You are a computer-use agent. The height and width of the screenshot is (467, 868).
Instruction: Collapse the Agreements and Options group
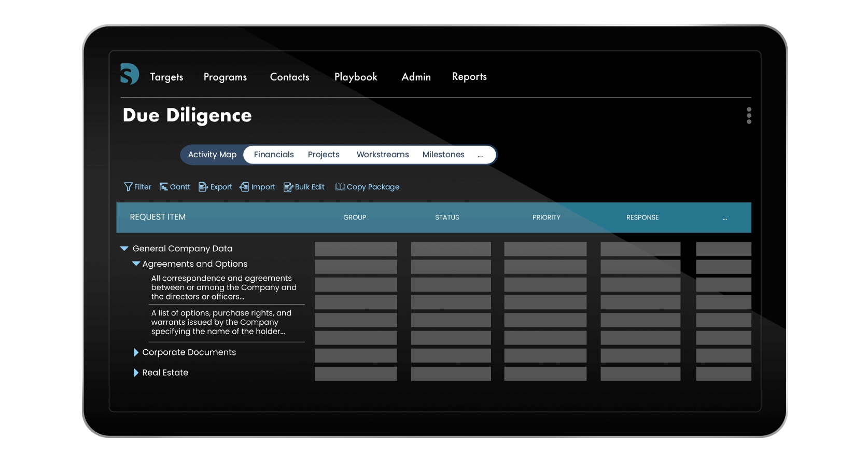coord(136,264)
